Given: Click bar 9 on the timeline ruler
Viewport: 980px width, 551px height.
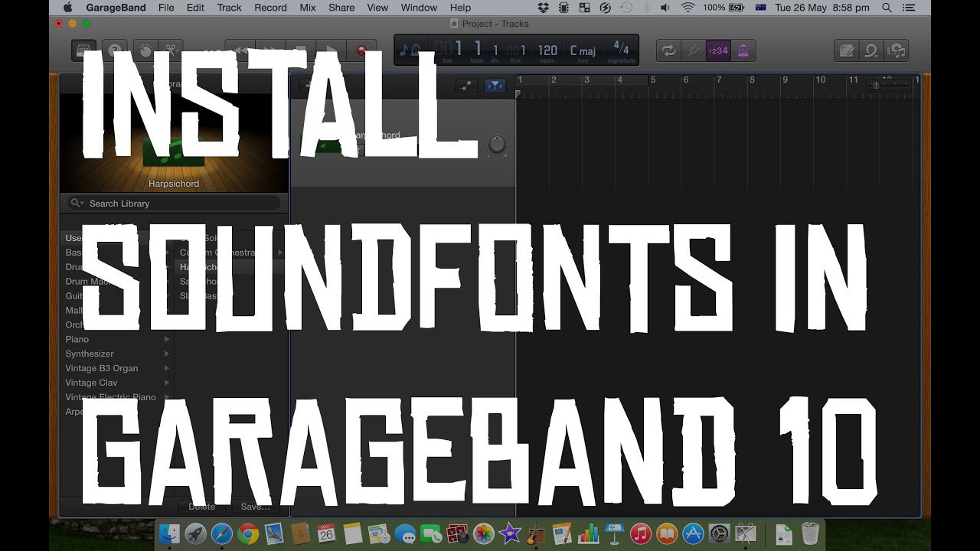Looking at the screenshot, I should [x=785, y=80].
